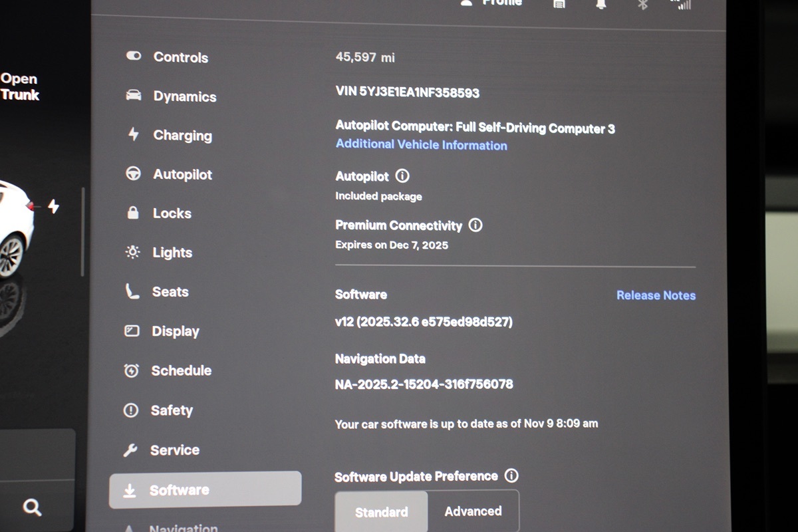
Task: Click the Software Update Preference info icon
Action: [x=511, y=475]
